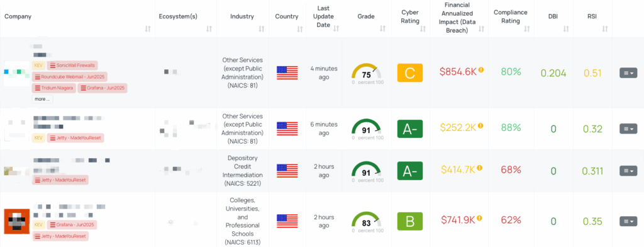Open action menu for first company row
Viewport: 644px width, 247px height.
tap(628, 73)
